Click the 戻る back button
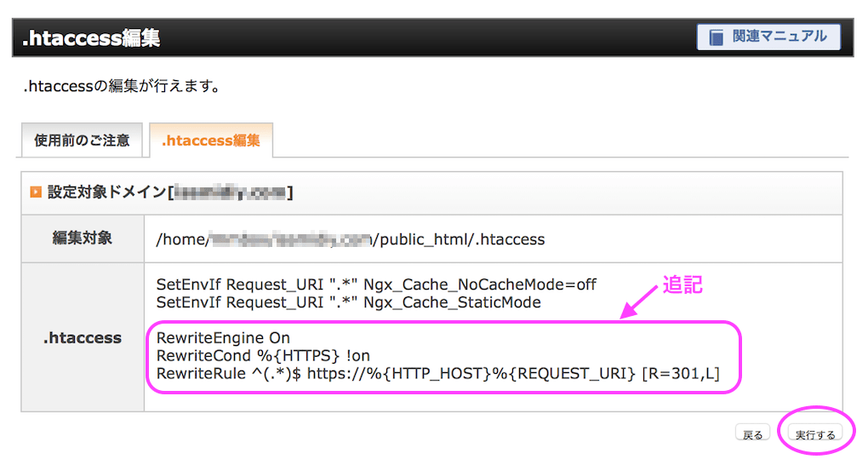 [x=753, y=434]
